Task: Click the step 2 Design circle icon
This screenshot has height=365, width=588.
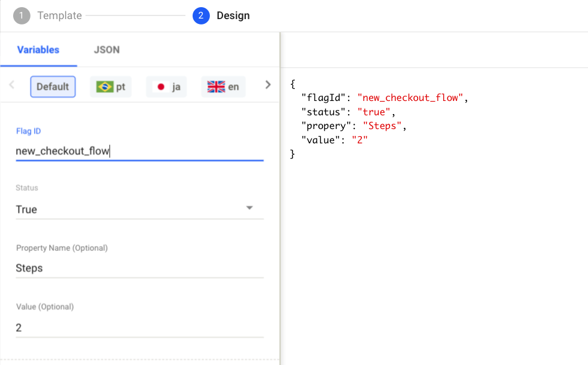Action: tap(202, 16)
